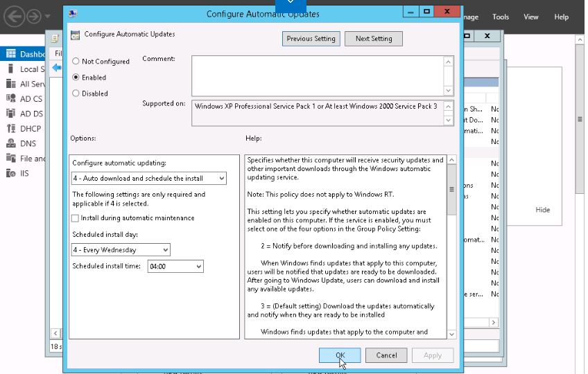This screenshot has height=374, width=588.
Task: Open the Help menu in Server Manager
Action: (562, 17)
